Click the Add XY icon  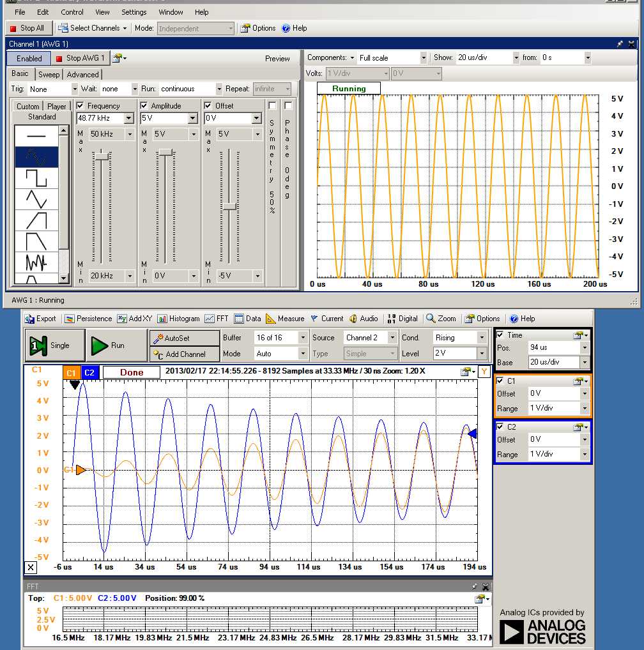pos(135,319)
